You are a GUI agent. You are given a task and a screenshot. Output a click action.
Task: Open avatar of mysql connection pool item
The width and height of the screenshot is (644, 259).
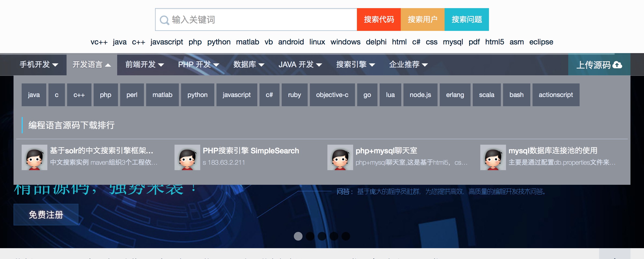[493, 157]
